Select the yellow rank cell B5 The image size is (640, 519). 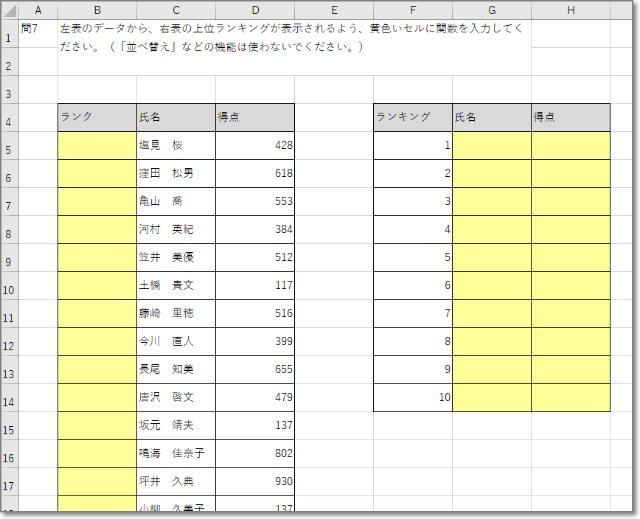pos(97,145)
